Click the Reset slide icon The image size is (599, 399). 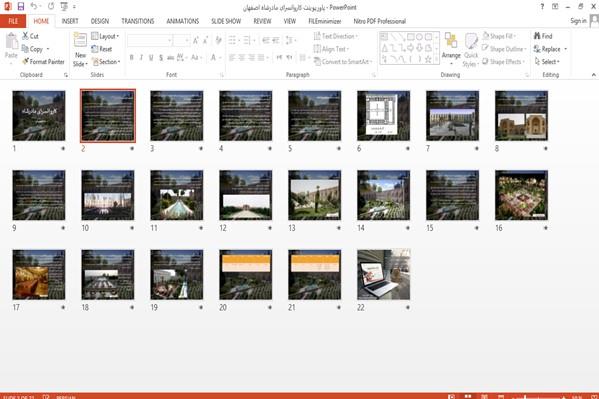95,49
